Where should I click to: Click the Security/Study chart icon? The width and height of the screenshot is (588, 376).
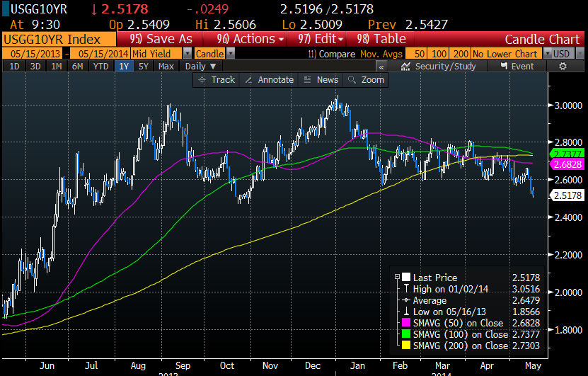tap(405, 67)
